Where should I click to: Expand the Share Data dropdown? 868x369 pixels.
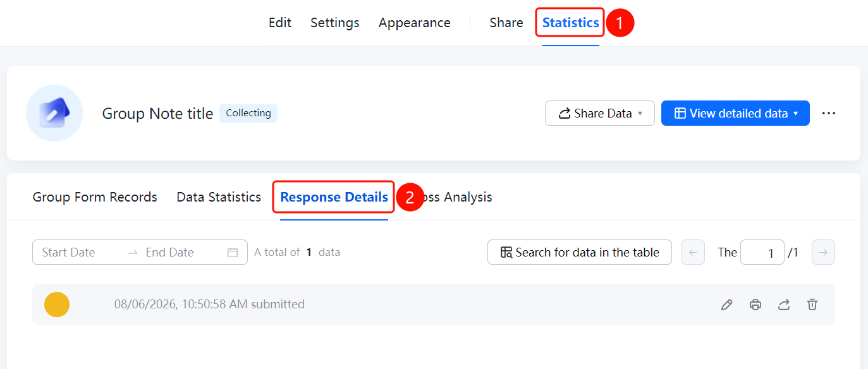(x=600, y=113)
